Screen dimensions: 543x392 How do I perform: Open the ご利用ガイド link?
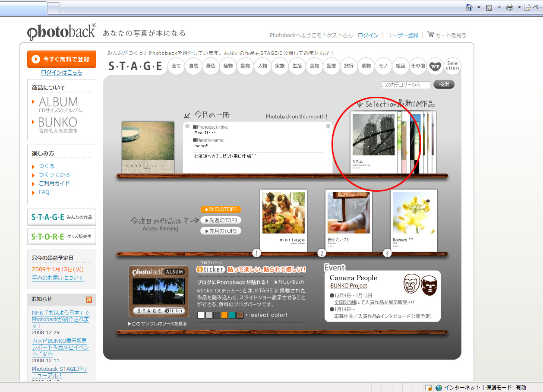tap(54, 183)
